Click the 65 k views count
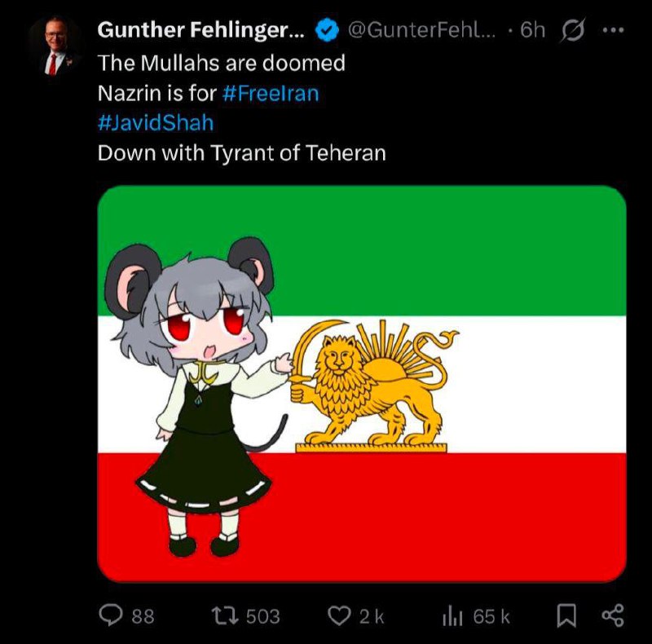652x644 pixels. pos(491,616)
